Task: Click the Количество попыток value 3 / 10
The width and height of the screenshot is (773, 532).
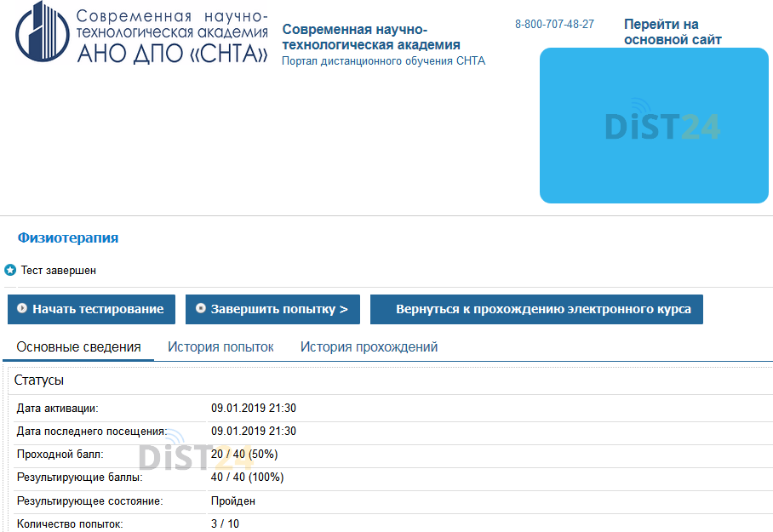Action: click(x=226, y=523)
